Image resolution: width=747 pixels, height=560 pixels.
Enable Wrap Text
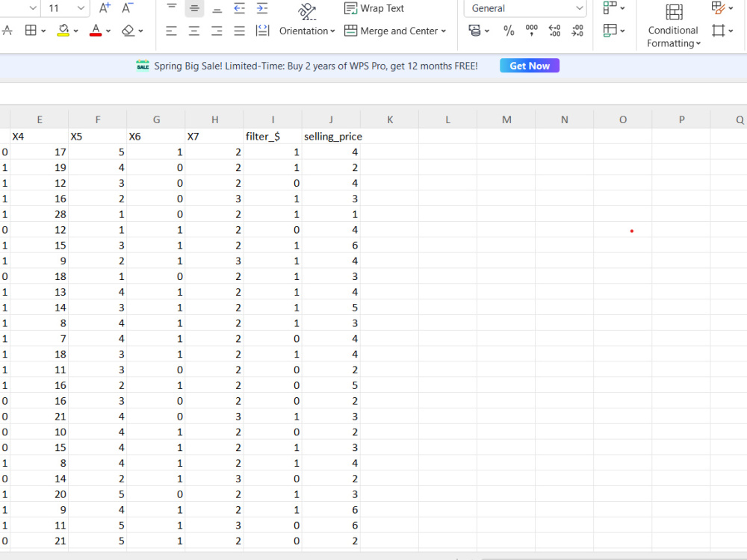pos(374,8)
